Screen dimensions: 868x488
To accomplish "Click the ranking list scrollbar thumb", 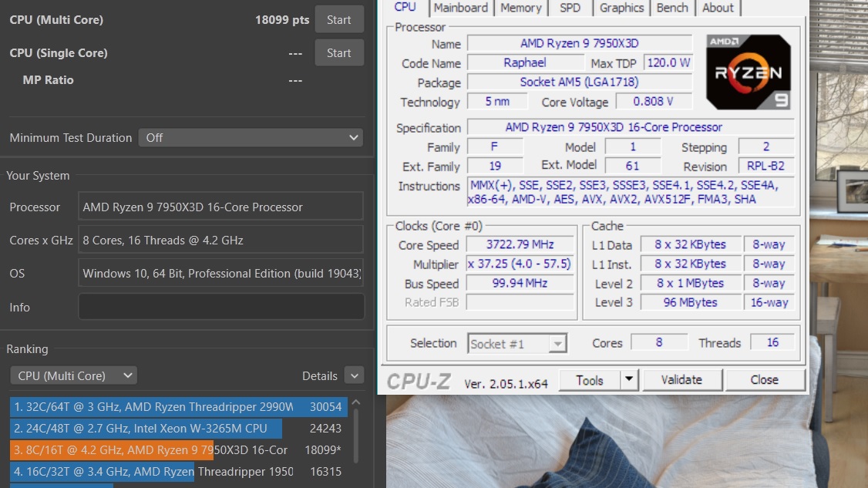I will pyautogui.click(x=356, y=436).
